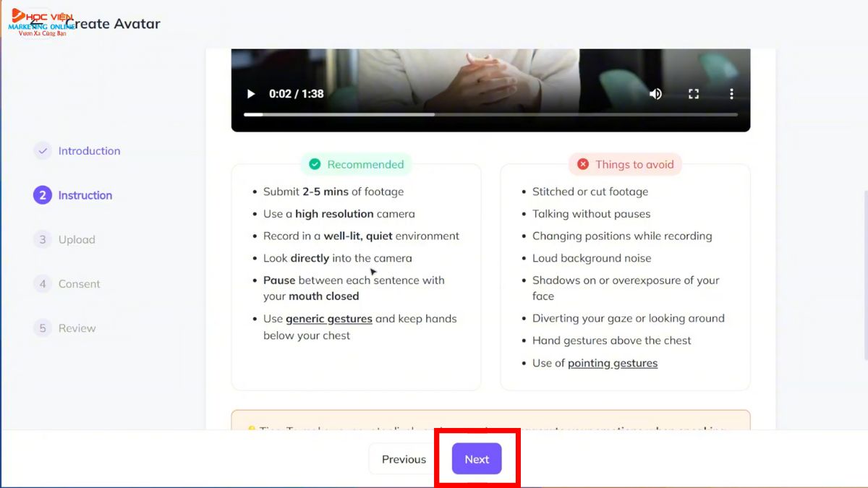Open the video more options menu
This screenshot has height=488, width=868.
(x=731, y=94)
